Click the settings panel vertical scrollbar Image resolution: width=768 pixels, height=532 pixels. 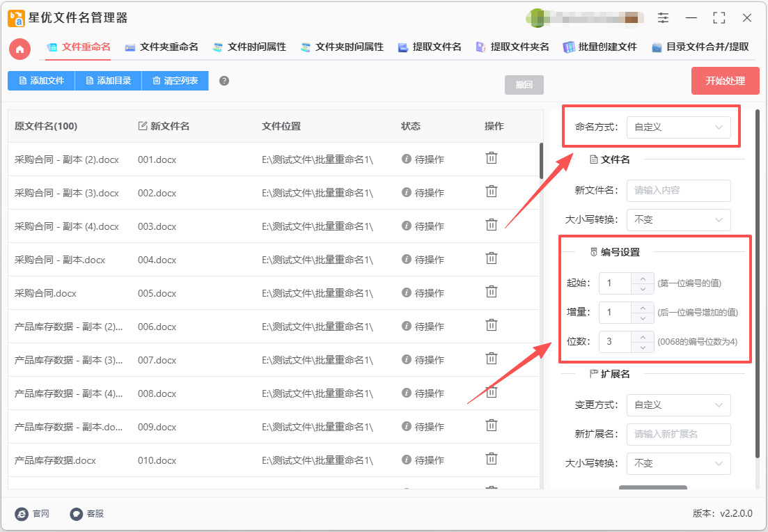[x=758, y=284]
